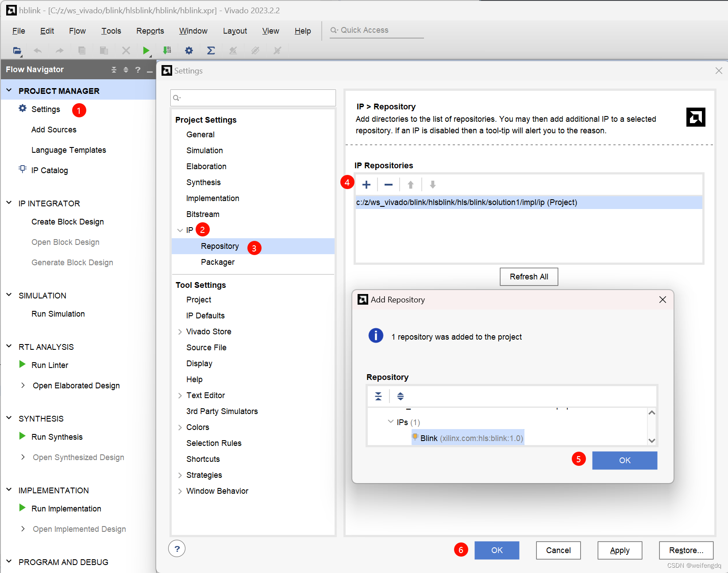Expand the Text Editor settings node

pyautogui.click(x=180, y=395)
